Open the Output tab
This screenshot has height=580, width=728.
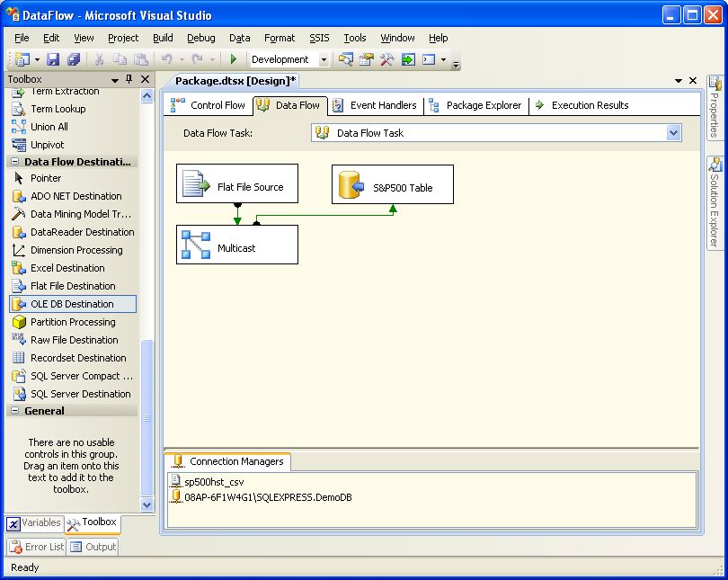coord(93,547)
